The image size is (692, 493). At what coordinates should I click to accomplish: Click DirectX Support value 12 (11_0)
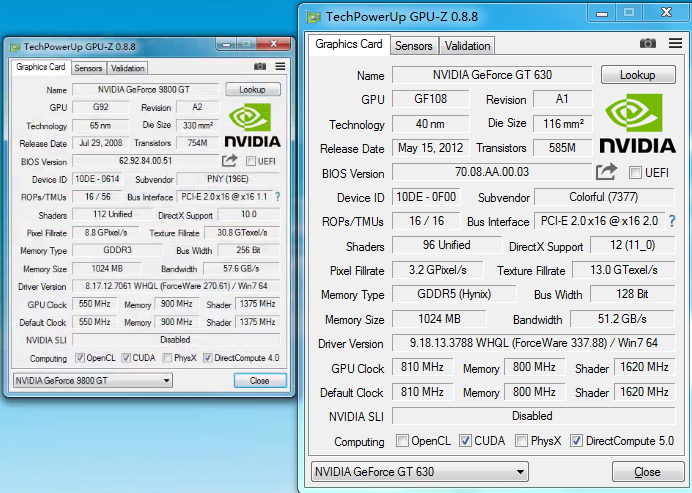click(632, 245)
